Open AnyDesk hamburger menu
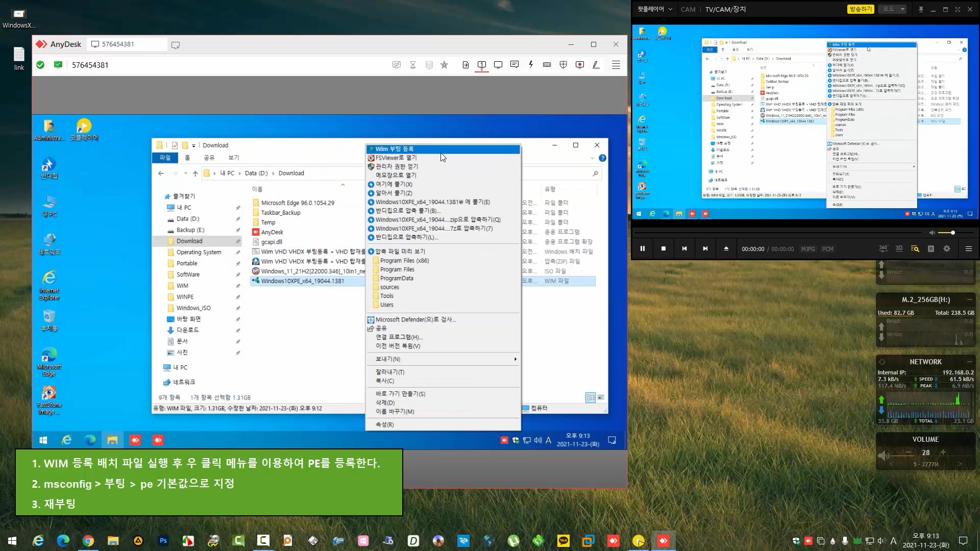The height and width of the screenshot is (551, 980). point(616,65)
